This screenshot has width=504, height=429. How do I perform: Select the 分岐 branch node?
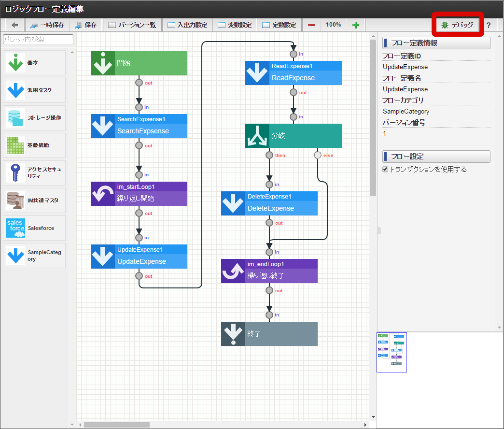pos(294,136)
